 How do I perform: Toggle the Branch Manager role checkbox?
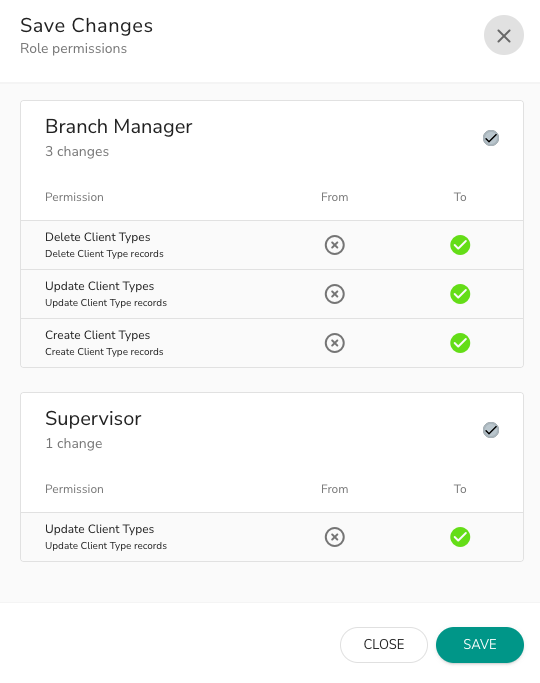click(491, 138)
